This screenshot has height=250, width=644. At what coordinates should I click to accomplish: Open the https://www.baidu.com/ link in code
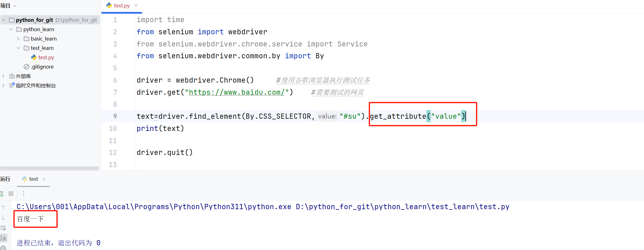click(237, 92)
